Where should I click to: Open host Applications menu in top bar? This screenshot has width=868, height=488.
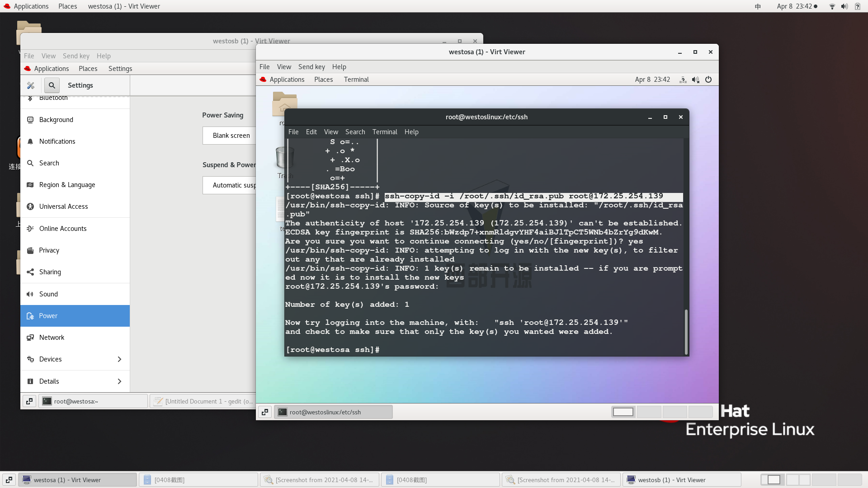pyautogui.click(x=26, y=6)
